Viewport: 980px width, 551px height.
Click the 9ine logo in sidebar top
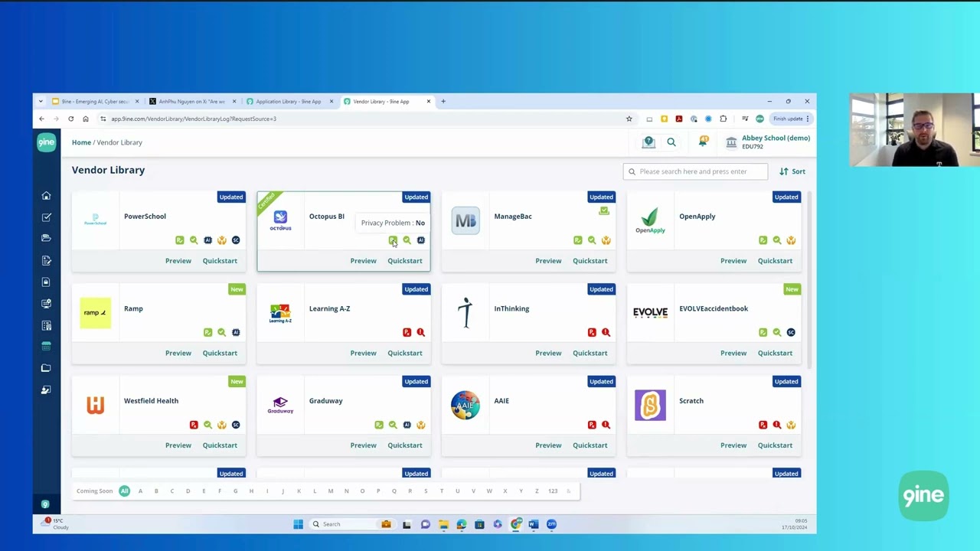pyautogui.click(x=46, y=142)
